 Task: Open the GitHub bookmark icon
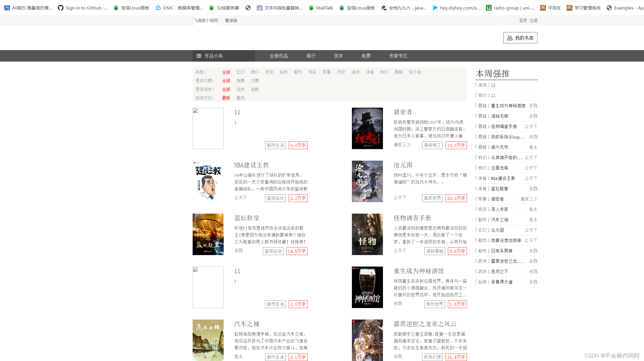60,8
